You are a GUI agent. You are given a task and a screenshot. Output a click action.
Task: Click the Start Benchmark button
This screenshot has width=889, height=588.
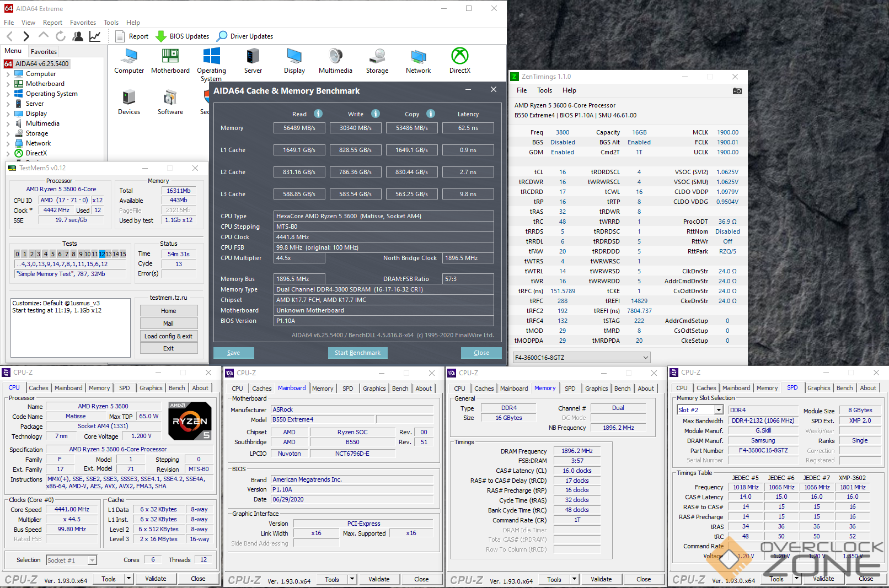(x=357, y=353)
